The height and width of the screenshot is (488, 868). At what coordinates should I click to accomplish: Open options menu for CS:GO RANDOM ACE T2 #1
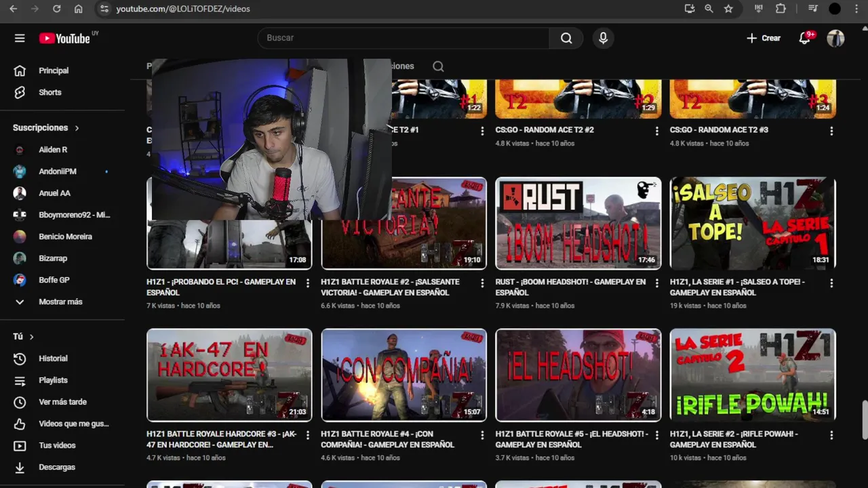coord(482,131)
